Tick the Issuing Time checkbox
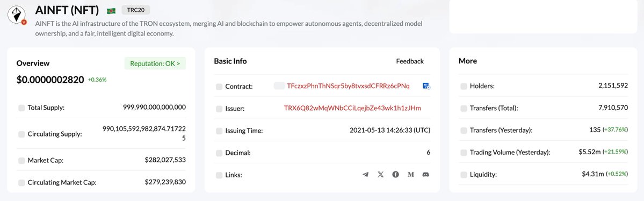 point(219,131)
